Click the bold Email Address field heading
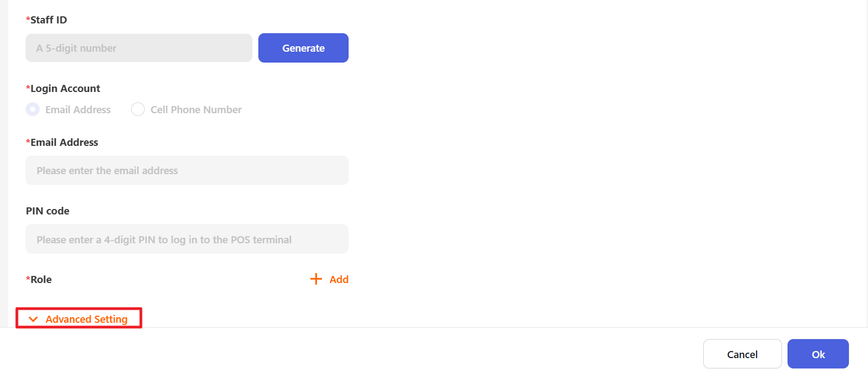 (64, 143)
